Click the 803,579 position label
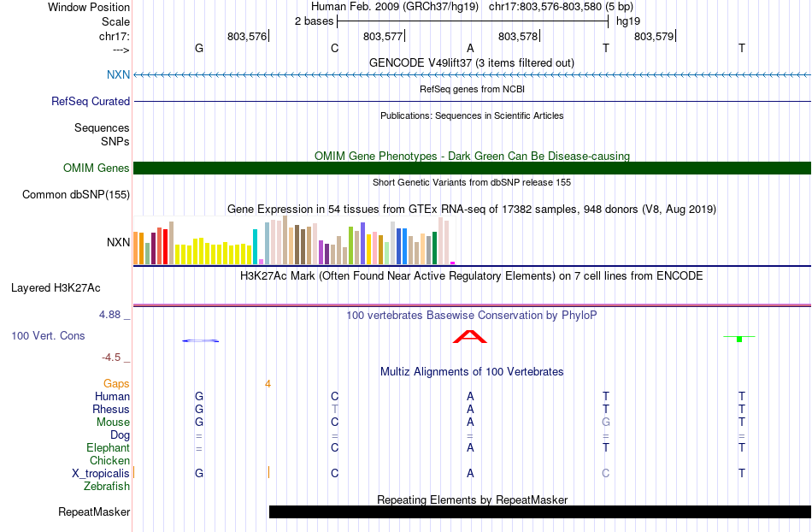This screenshot has width=812, height=532. coord(654,36)
